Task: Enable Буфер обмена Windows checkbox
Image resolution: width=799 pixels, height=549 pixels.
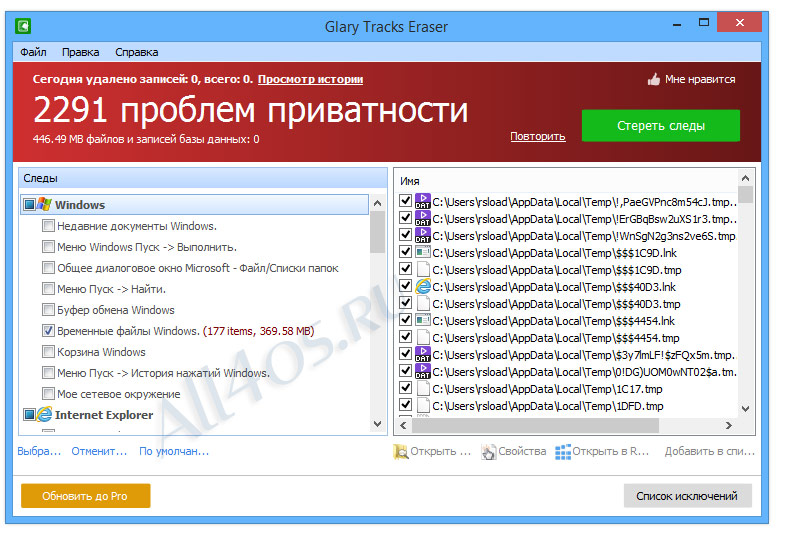Action: (x=48, y=309)
